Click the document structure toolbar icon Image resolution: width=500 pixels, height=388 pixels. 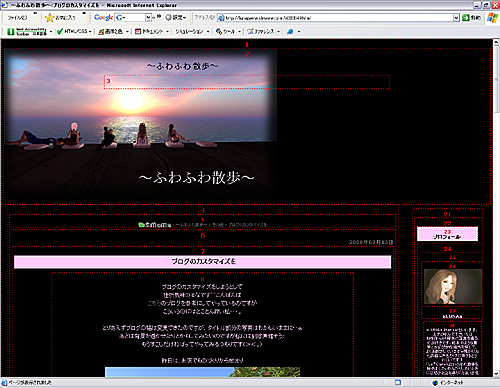[x=138, y=32]
